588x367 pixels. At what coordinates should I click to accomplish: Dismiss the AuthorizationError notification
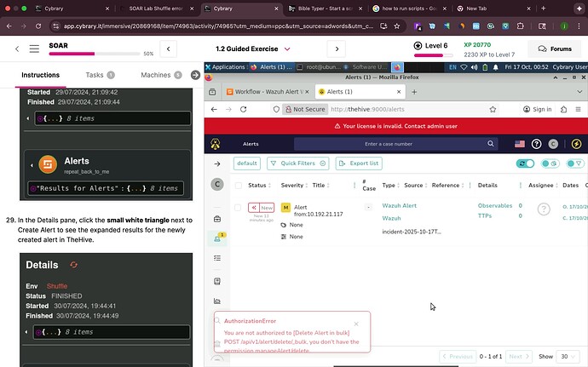click(x=356, y=324)
